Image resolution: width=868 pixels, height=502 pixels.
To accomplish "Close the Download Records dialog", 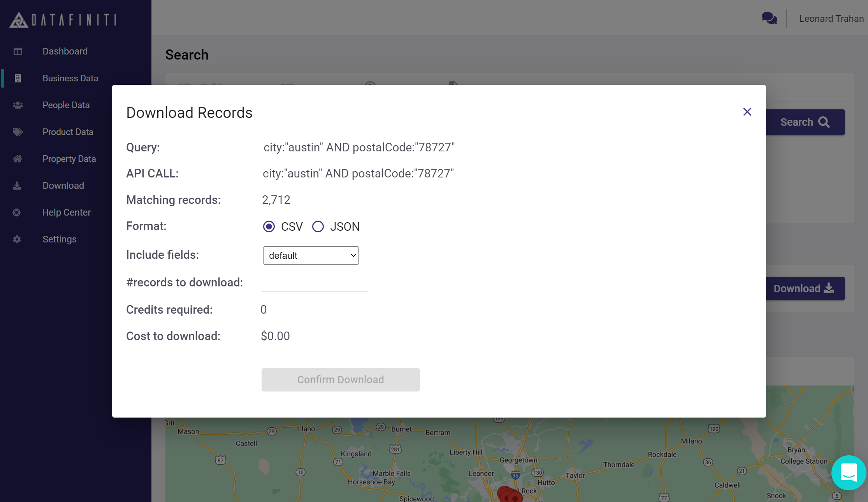I will point(747,112).
